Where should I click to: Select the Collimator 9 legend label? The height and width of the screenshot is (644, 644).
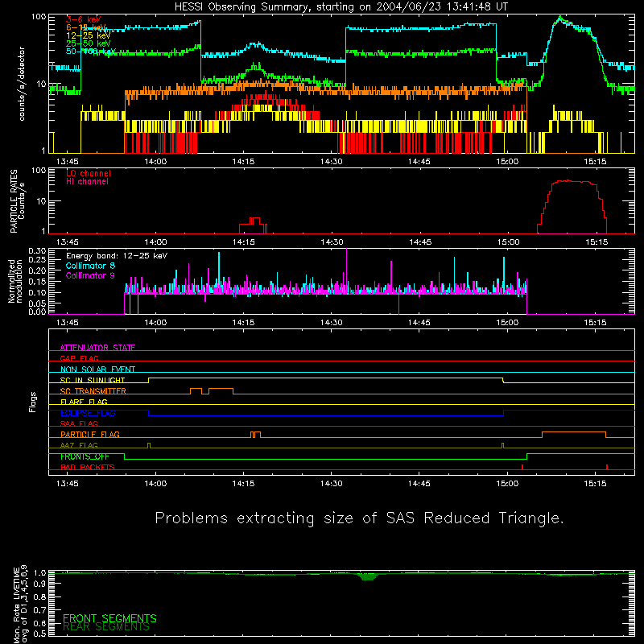(x=90, y=275)
